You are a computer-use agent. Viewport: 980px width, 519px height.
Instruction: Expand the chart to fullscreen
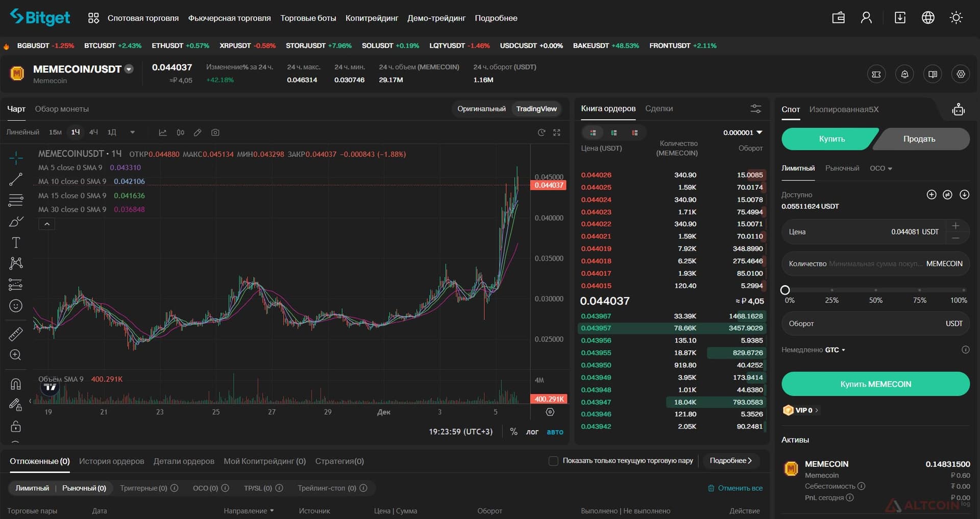[x=557, y=133]
